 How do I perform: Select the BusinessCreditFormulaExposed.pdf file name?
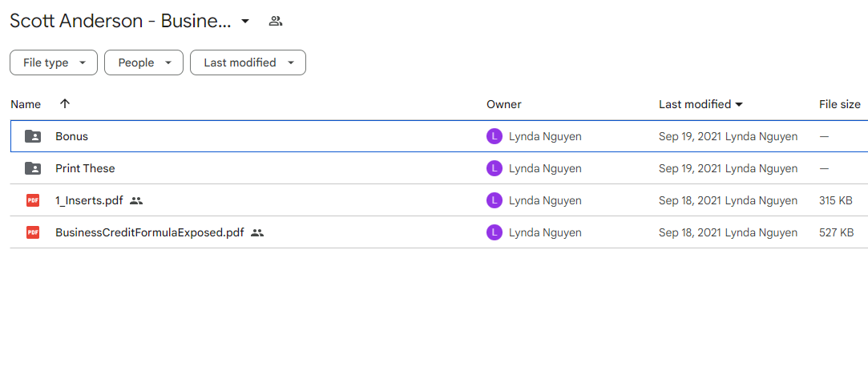tap(149, 232)
